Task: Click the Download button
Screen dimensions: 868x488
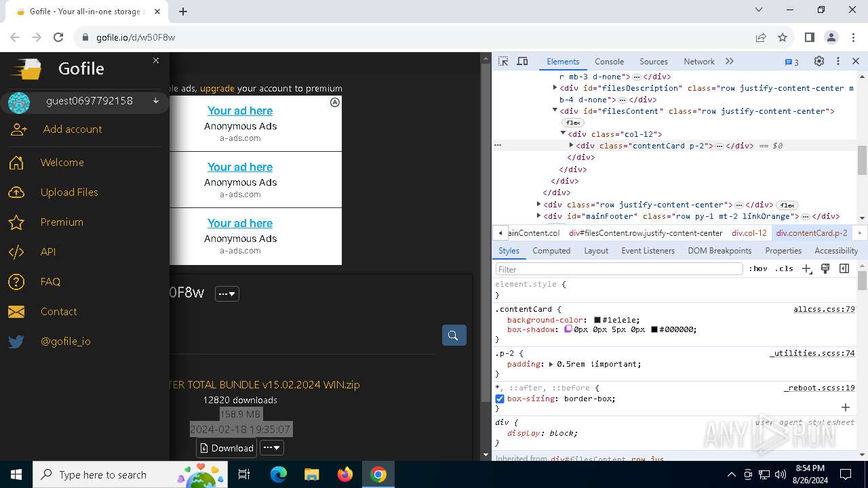Action: [227, 448]
